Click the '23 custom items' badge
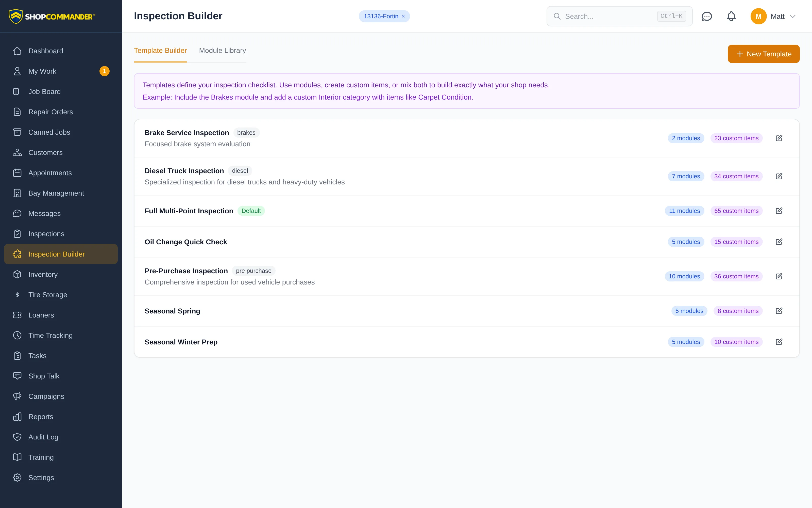This screenshot has height=508, width=812. [x=736, y=138]
